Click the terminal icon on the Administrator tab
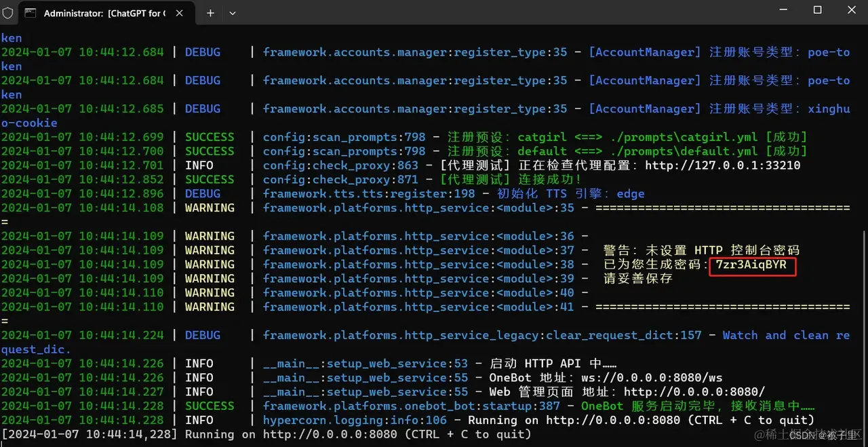The image size is (868, 447). tap(30, 13)
